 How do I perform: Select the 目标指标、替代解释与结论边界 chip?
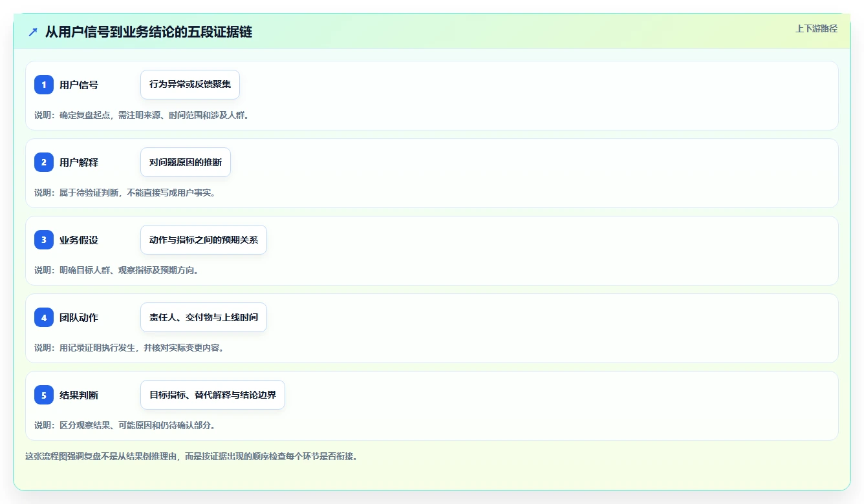click(213, 395)
